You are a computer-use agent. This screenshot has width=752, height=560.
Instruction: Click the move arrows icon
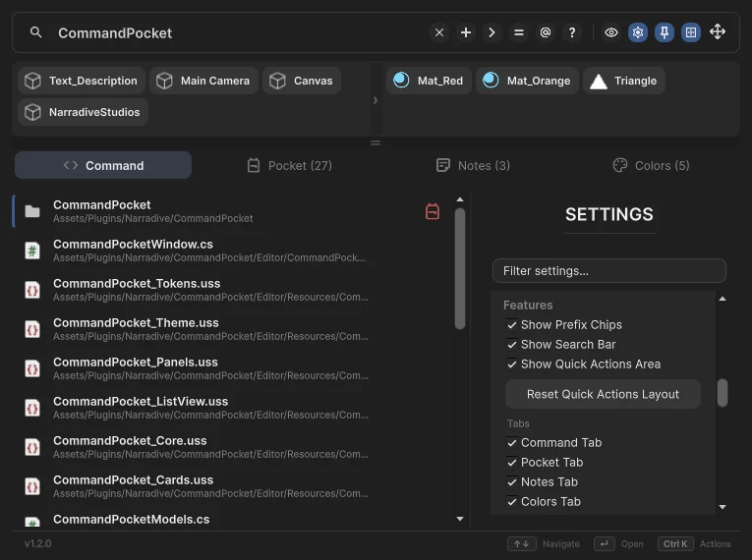tap(718, 32)
